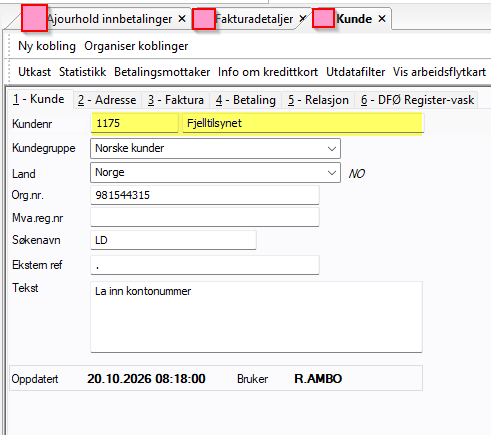
Task: Show Vis arbeidsflytkart
Action: (439, 72)
